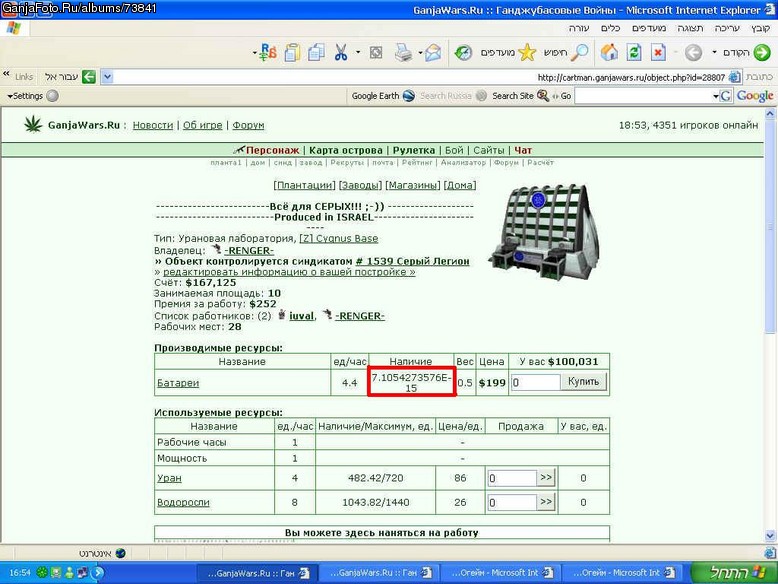The height and width of the screenshot is (584, 778).
Task: Go to Home page house icon
Action: click(x=609, y=53)
